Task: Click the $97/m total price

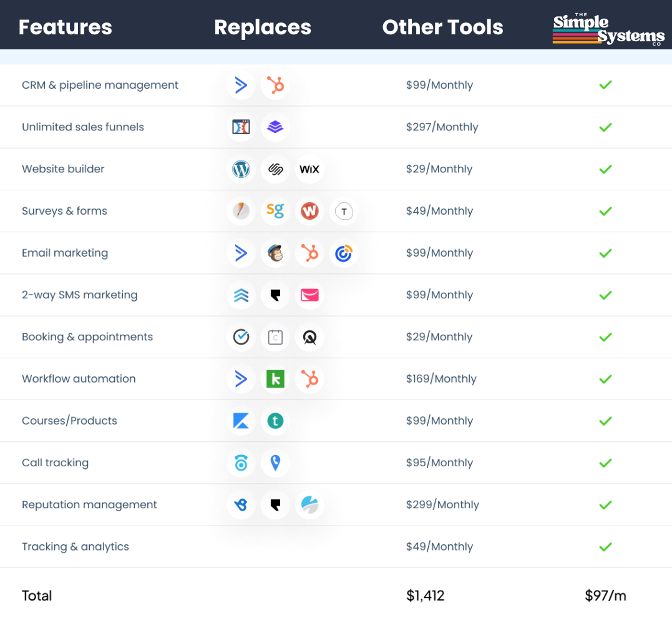Action: (605, 596)
